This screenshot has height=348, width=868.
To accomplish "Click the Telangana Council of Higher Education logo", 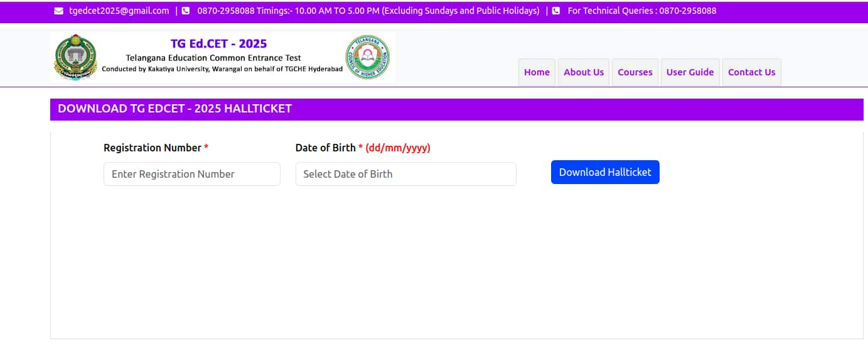I will point(367,57).
